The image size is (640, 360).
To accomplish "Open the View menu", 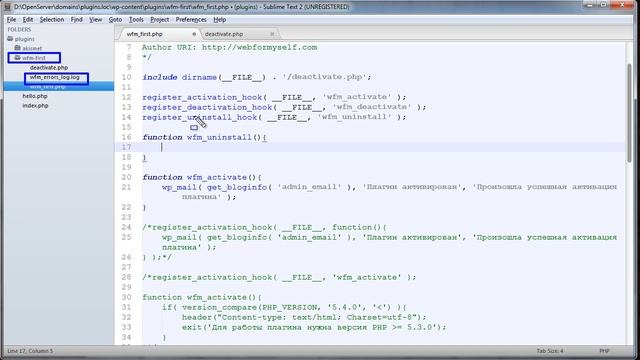I will [x=96, y=20].
